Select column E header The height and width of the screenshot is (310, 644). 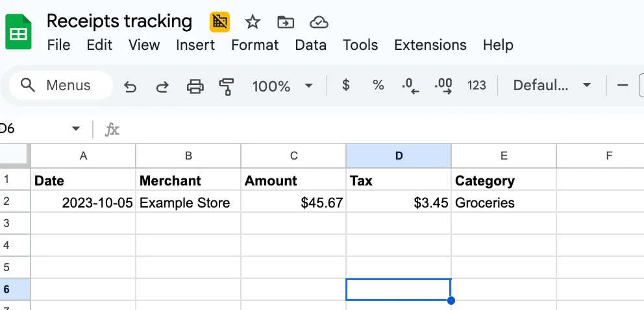[504, 156]
